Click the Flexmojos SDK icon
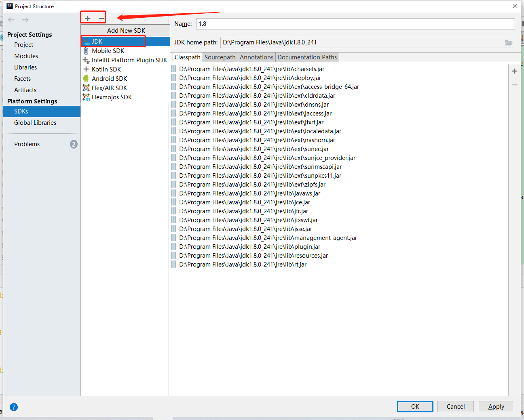The height and width of the screenshot is (420, 524). (x=86, y=97)
